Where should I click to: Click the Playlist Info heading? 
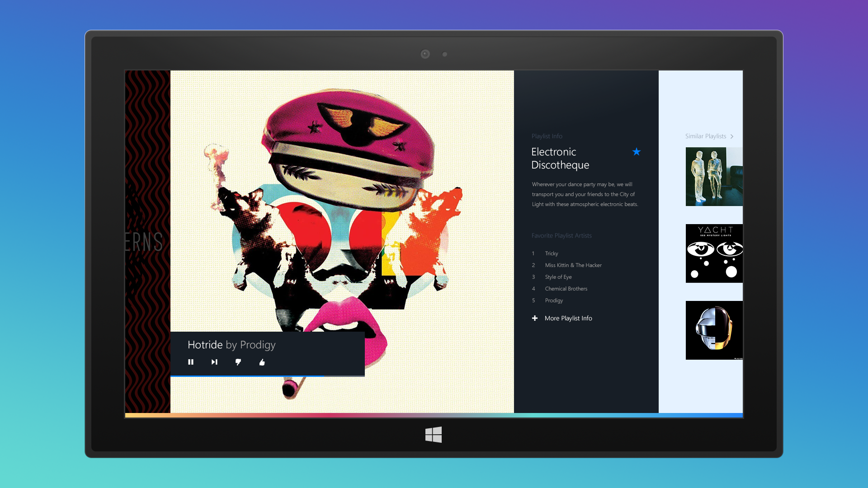pos(547,136)
